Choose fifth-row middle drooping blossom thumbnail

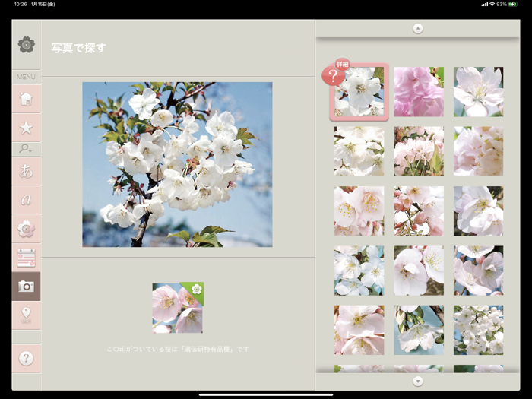(419, 330)
